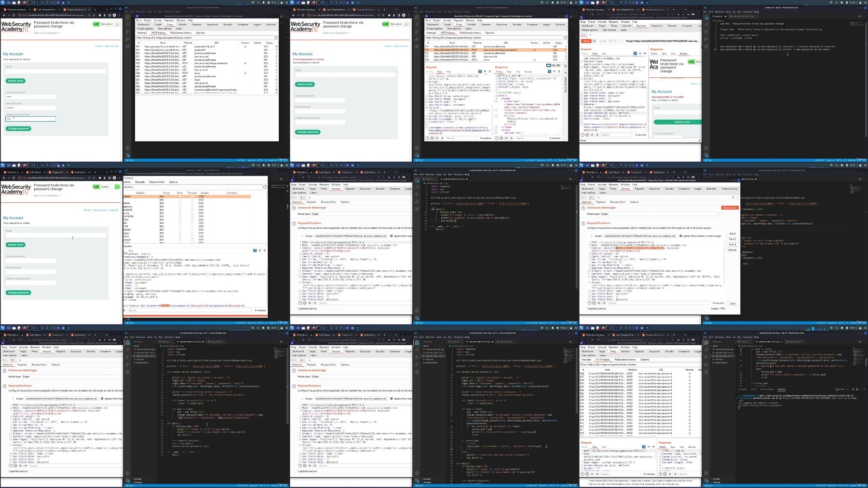Click Send button in top-right frame's Repeater
Image resolution: width=868 pixels, height=488 pixels.
point(586,41)
